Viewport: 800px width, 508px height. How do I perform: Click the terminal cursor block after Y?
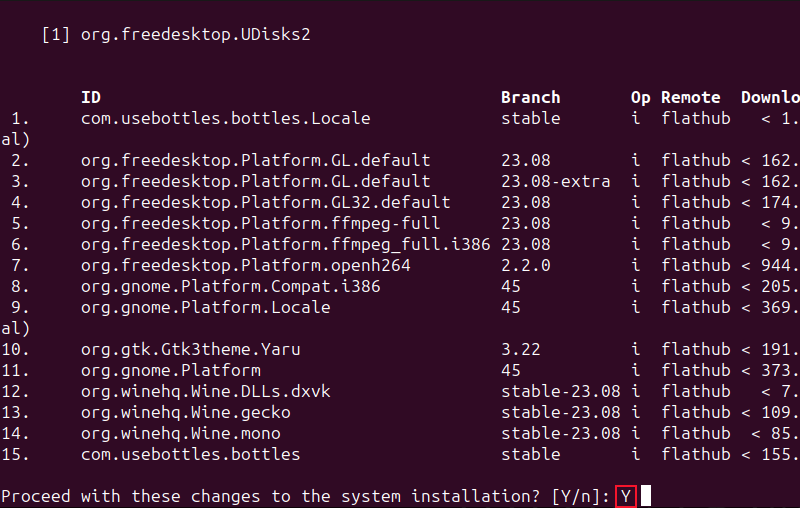[646, 496]
